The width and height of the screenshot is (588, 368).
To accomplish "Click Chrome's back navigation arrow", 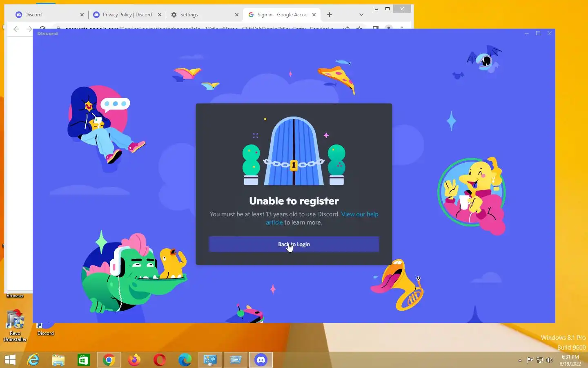I will [x=16, y=29].
